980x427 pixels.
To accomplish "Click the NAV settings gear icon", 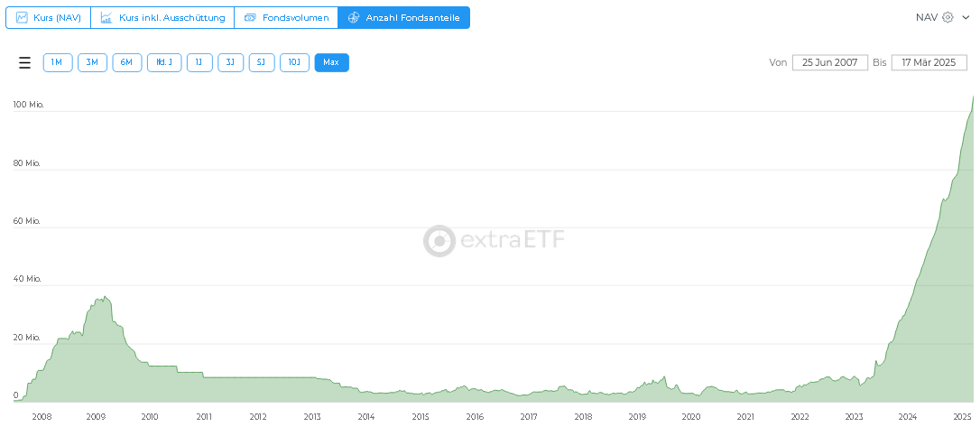I will [948, 17].
